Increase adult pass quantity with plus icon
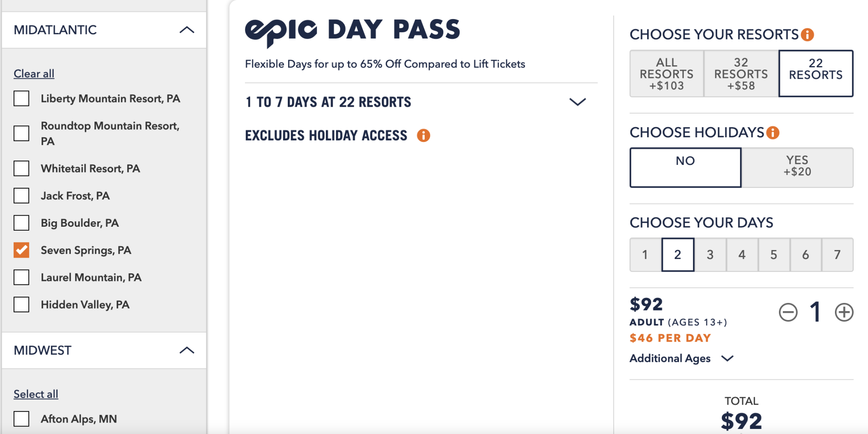 tap(844, 312)
